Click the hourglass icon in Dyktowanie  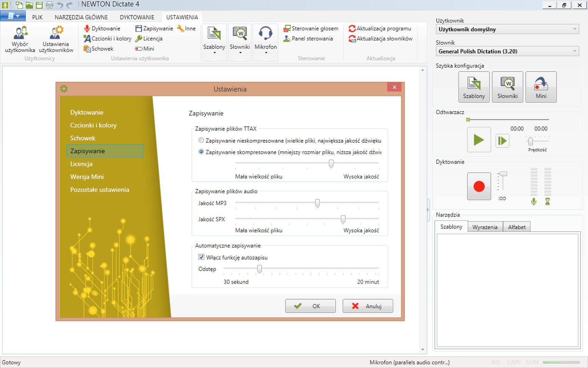(547, 202)
